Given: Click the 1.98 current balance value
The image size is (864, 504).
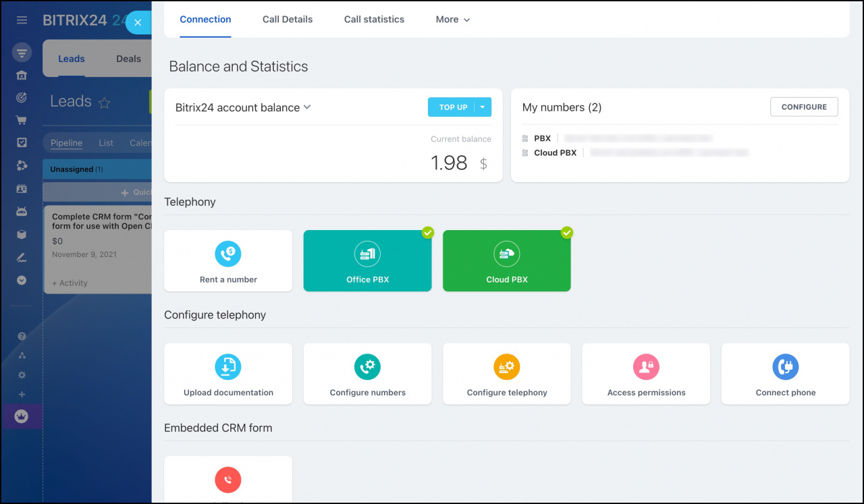Looking at the screenshot, I should 449,163.
